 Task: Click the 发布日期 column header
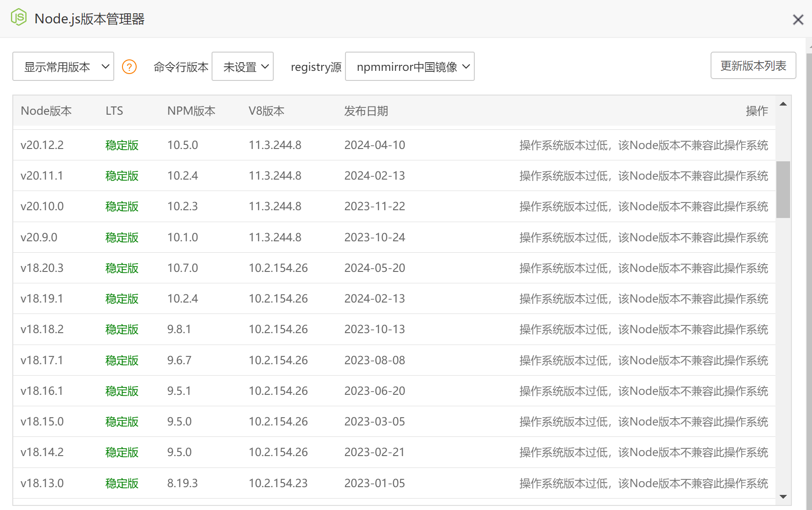coord(366,111)
